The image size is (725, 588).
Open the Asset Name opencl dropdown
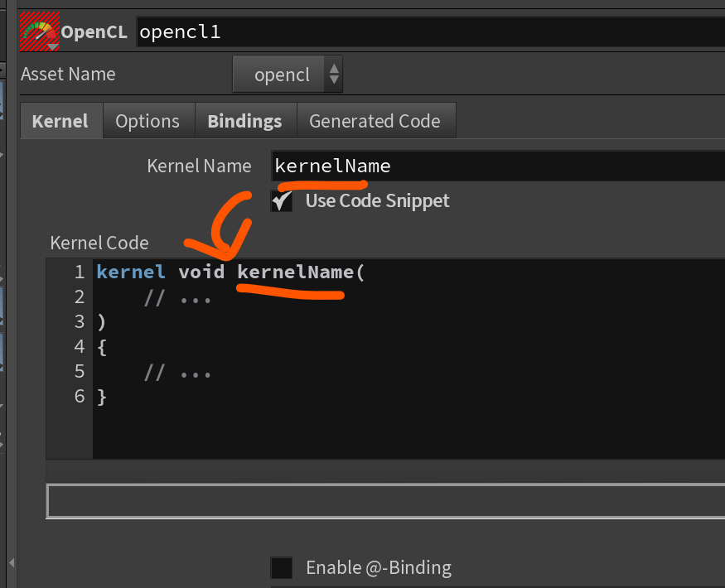click(287, 75)
